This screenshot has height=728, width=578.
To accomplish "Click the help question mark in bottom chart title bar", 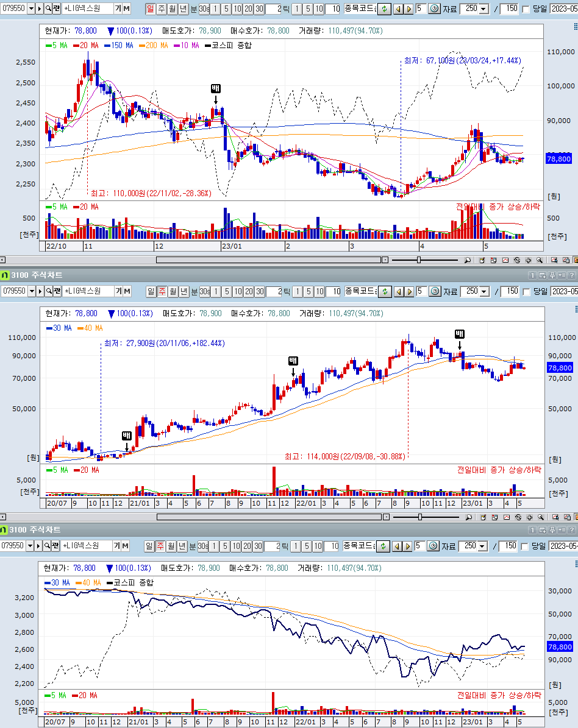I will coord(572,530).
